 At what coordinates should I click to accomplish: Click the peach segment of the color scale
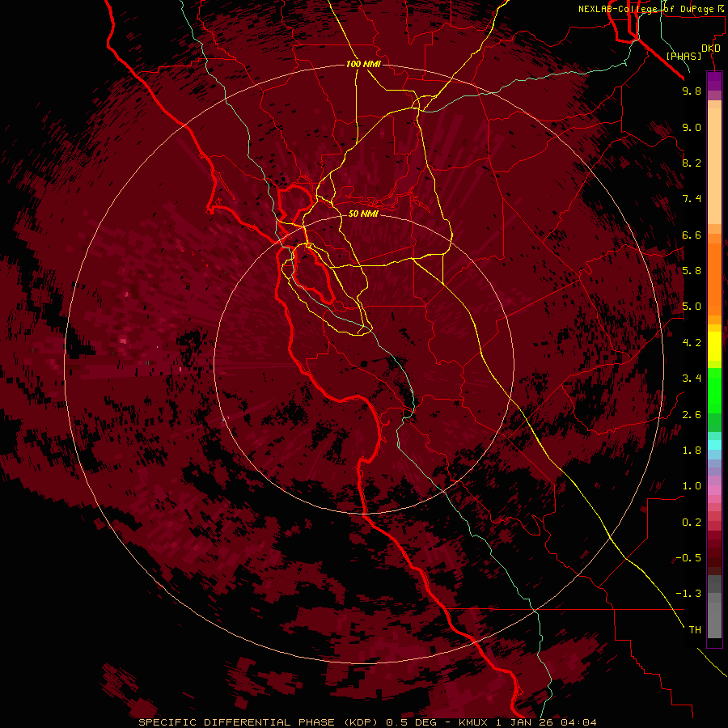tap(714, 163)
